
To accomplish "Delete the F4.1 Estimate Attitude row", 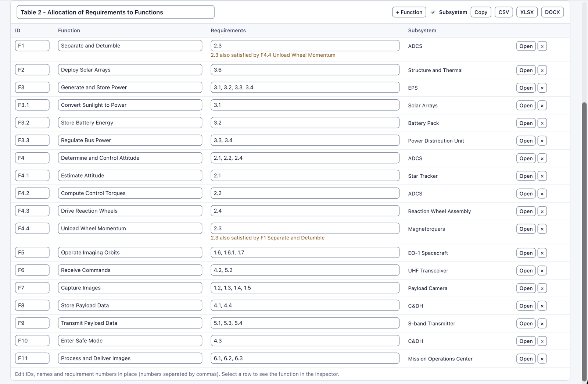I will [542, 176].
